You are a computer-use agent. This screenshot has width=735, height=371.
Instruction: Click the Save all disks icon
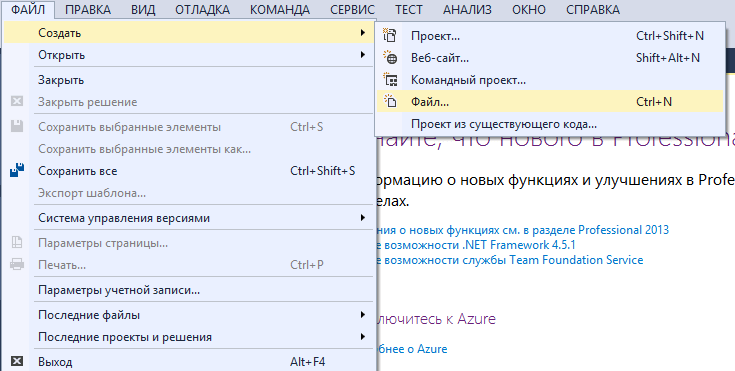point(17,170)
